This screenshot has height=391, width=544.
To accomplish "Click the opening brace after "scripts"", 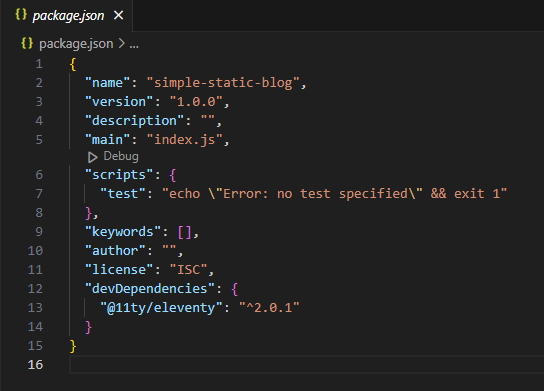I will (173, 175).
